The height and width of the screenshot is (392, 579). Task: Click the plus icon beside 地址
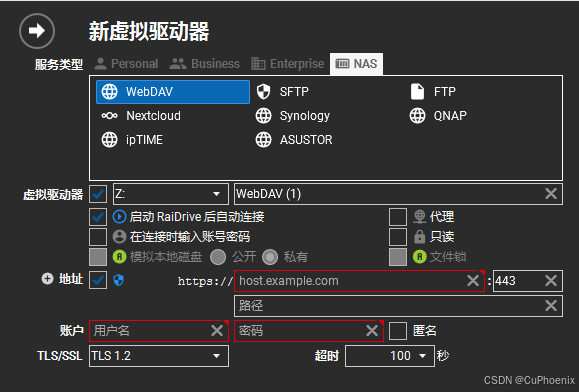tap(47, 279)
